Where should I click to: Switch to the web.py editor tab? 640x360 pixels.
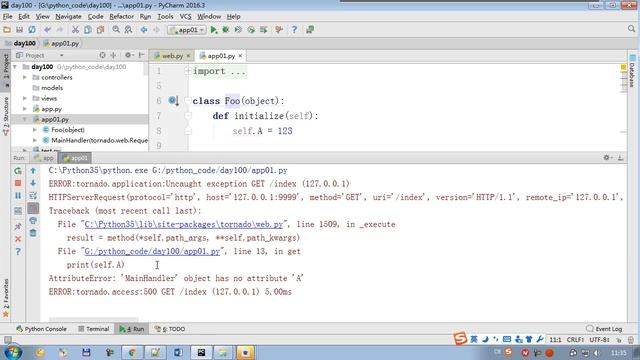tap(171, 56)
